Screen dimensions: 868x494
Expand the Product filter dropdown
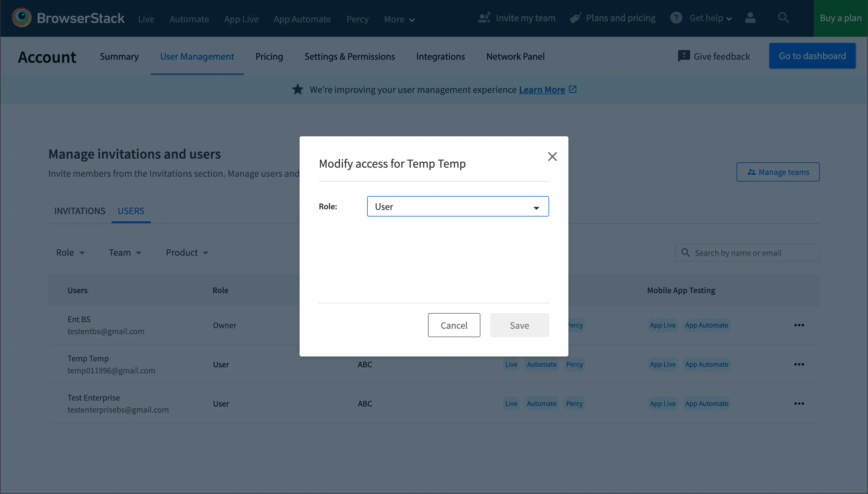(187, 253)
